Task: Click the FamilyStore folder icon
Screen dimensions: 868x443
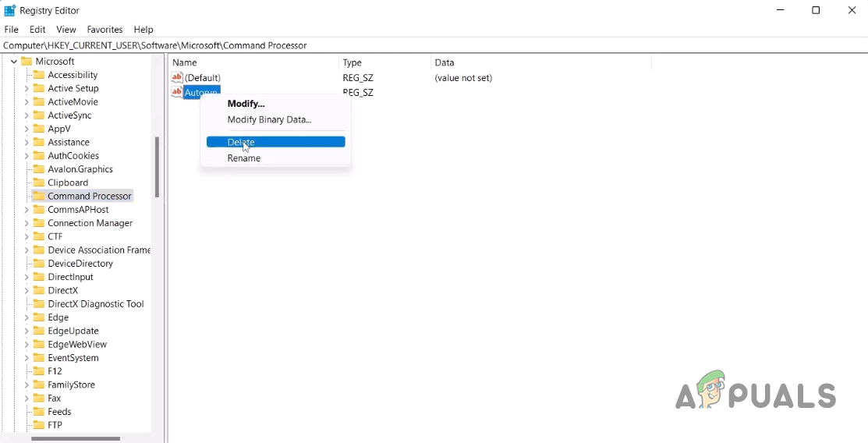Action: click(38, 385)
